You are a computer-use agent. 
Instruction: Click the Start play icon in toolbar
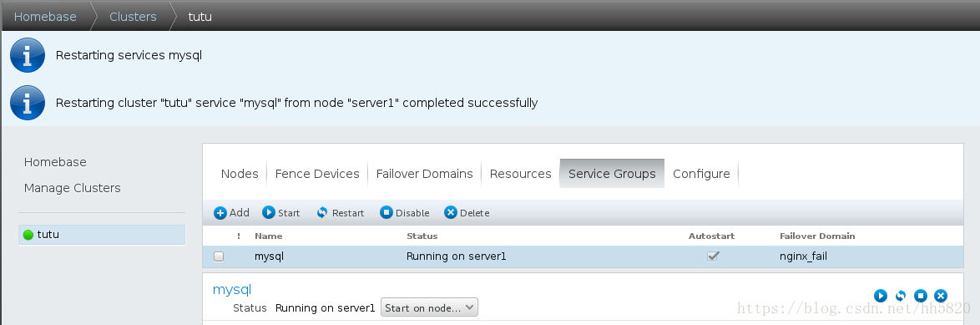[x=269, y=212]
